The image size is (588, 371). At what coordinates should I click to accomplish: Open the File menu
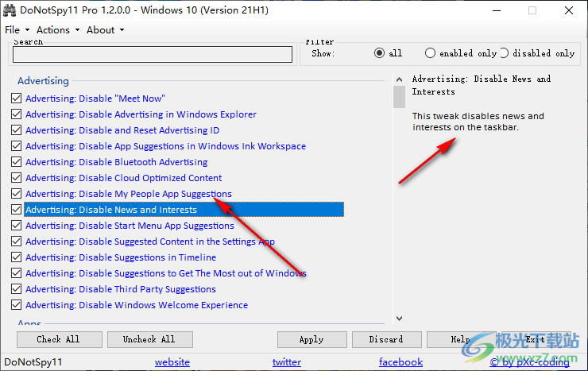point(13,30)
